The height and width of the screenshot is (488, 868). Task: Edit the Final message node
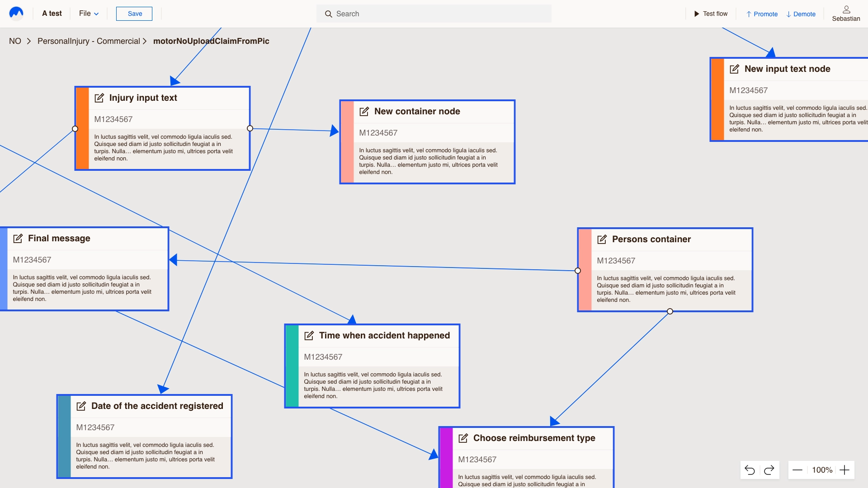(x=18, y=239)
